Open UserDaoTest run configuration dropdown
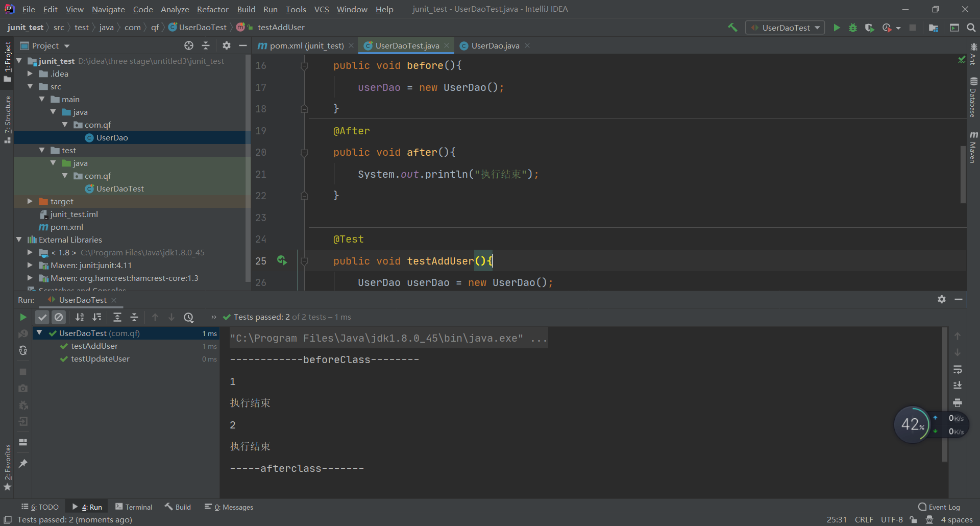Image resolution: width=980 pixels, height=526 pixels. (785, 28)
